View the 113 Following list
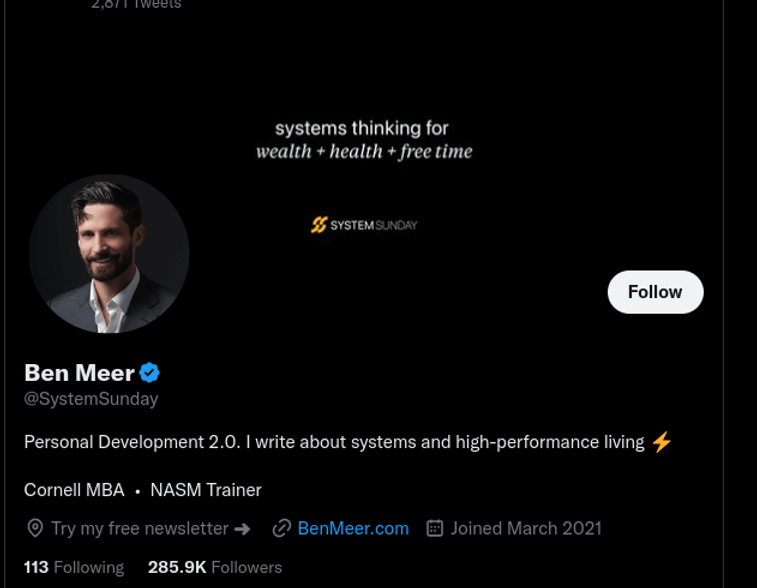The image size is (757, 588). tap(74, 567)
